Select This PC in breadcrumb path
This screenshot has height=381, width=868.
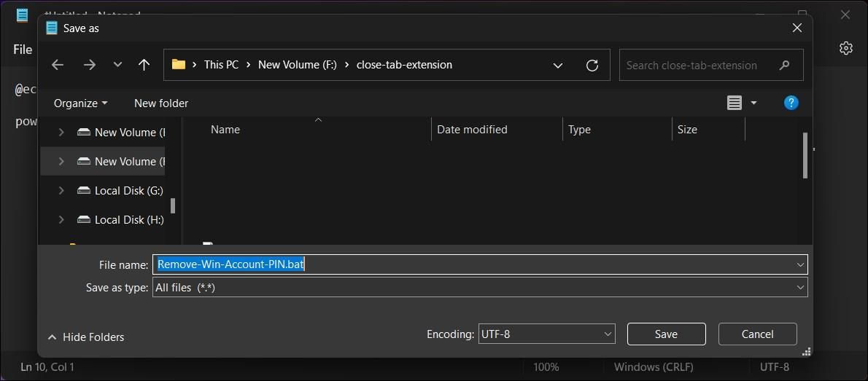coord(221,65)
